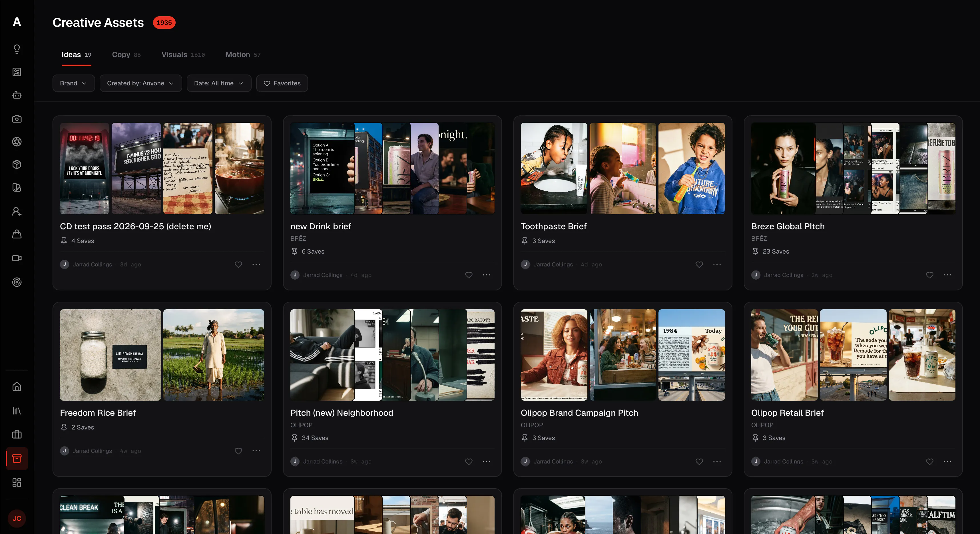Viewport: 980px width, 534px height.
Task: Open the camera icon in sidebar
Action: [x=17, y=119]
